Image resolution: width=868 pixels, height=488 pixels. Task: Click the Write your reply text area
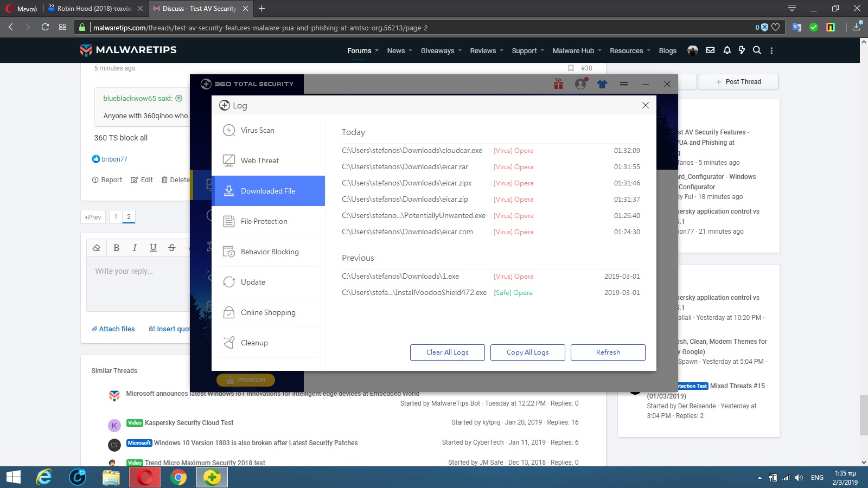[x=139, y=285]
